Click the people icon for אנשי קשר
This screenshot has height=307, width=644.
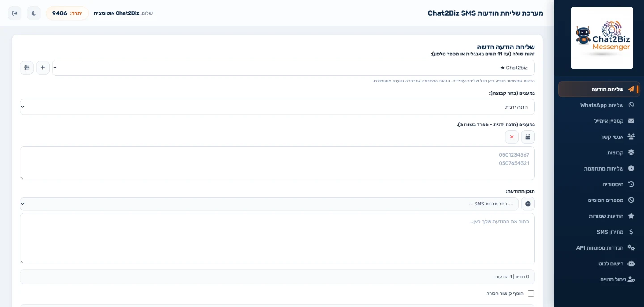pos(631,136)
